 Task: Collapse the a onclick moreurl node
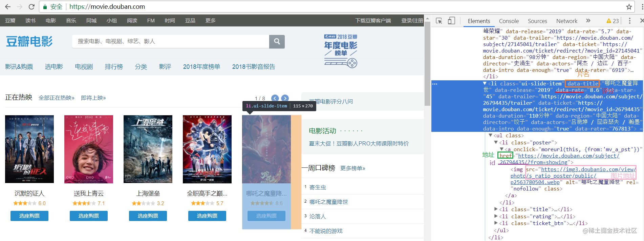click(501, 149)
